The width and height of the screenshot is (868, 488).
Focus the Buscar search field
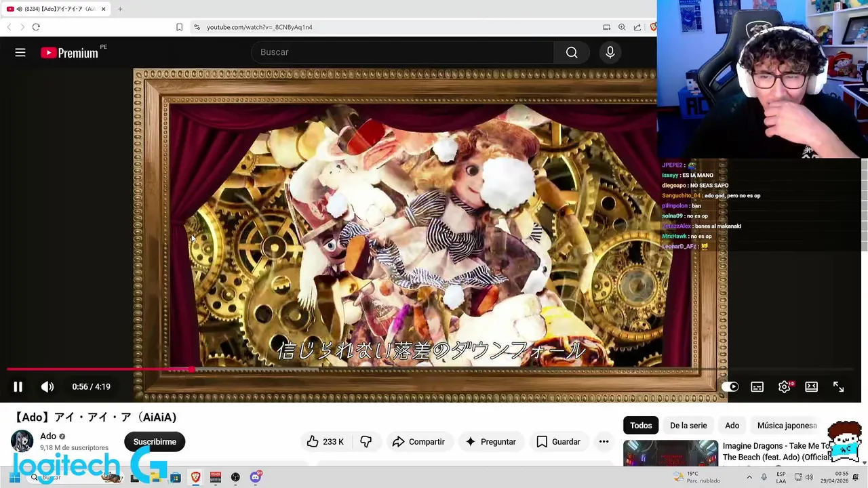(403, 52)
